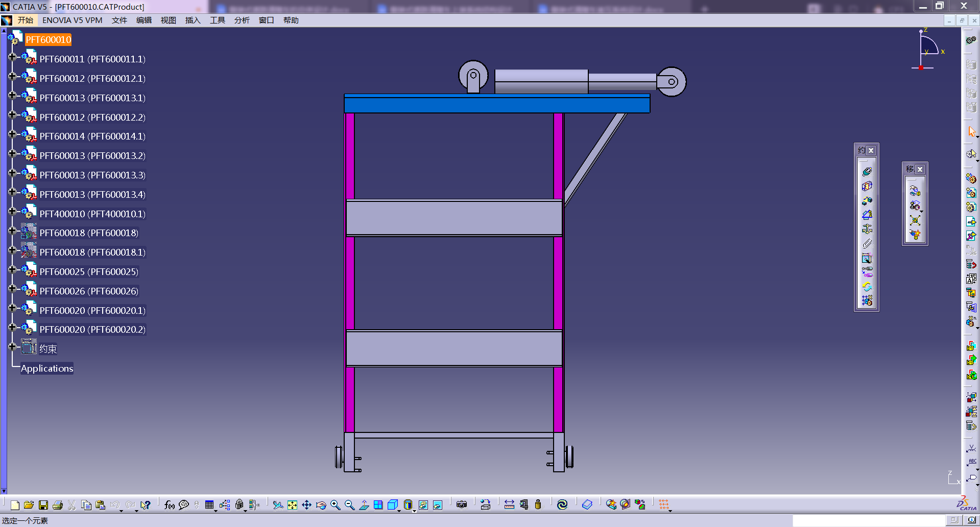Click the Select arrow tool in right toolbar

point(972,131)
